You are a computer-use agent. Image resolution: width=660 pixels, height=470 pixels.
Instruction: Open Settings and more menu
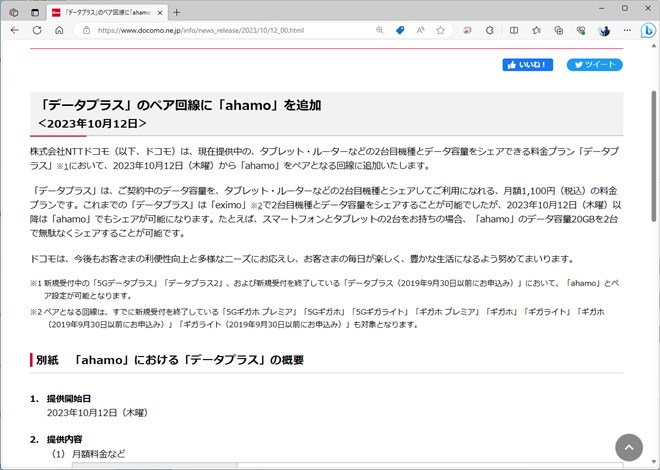click(627, 30)
